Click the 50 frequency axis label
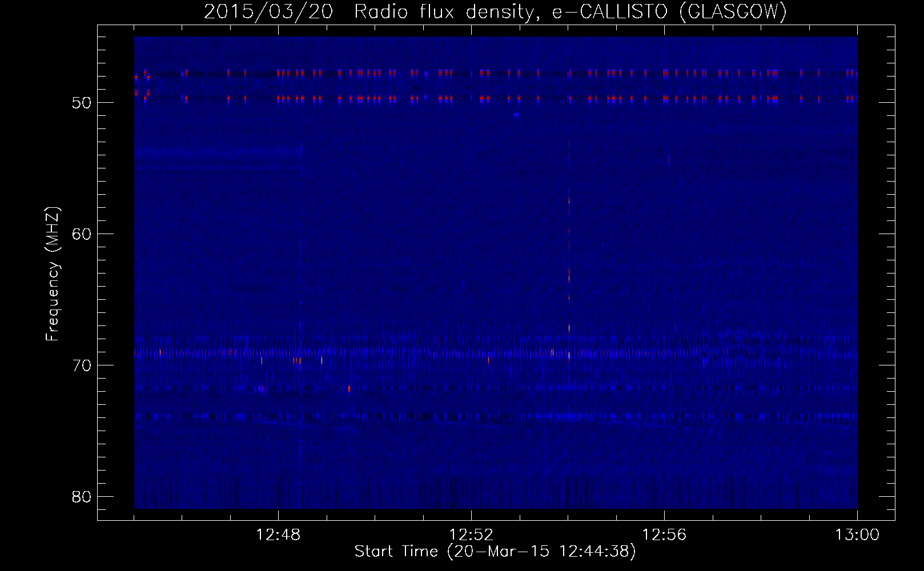The width and height of the screenshot is (924, 571). click(82, 103)
